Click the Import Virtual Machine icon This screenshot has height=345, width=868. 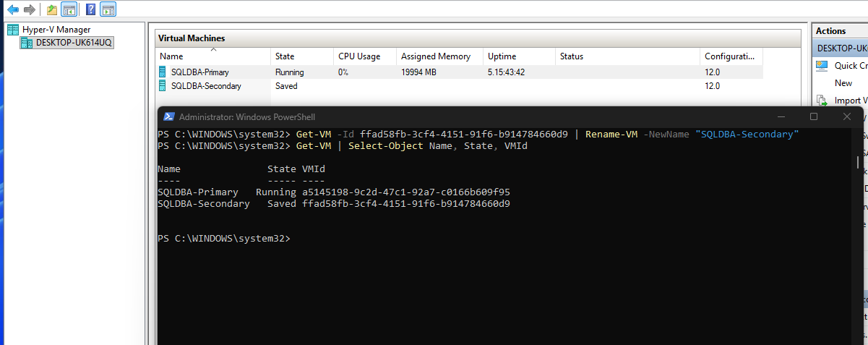(822, 101)
